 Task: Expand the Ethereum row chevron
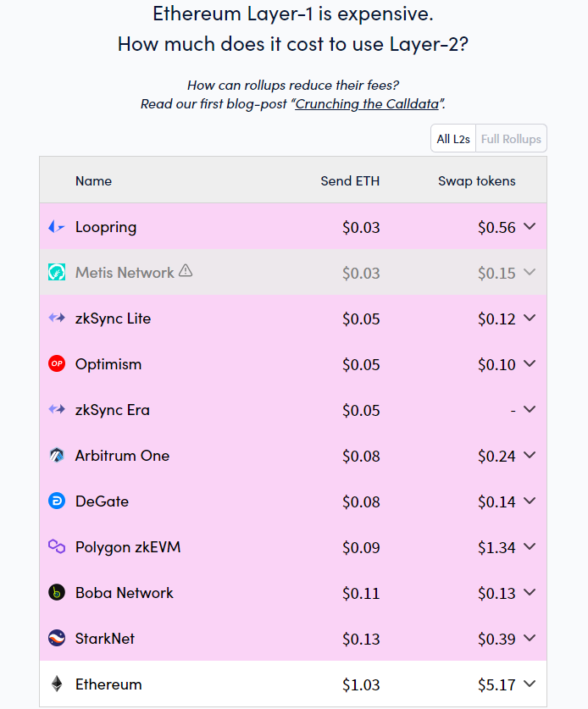[530, 684]
